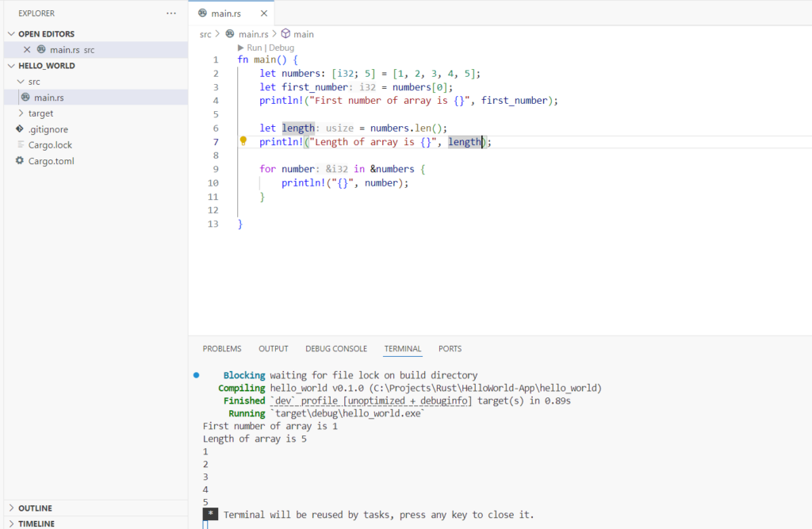Click the Run triangle icon above main
Screen dimensions: 812x529
pyautogui.click(x=240, y=48)
